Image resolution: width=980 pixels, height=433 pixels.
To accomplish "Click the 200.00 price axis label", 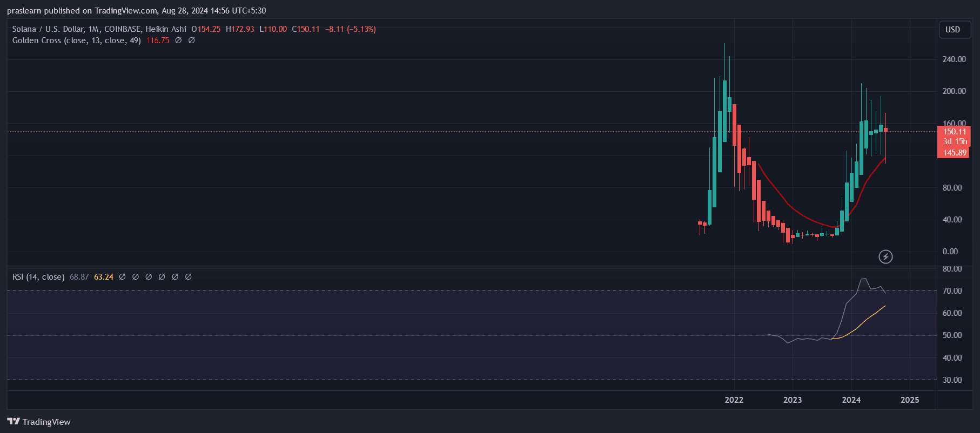I will [954, 91].
